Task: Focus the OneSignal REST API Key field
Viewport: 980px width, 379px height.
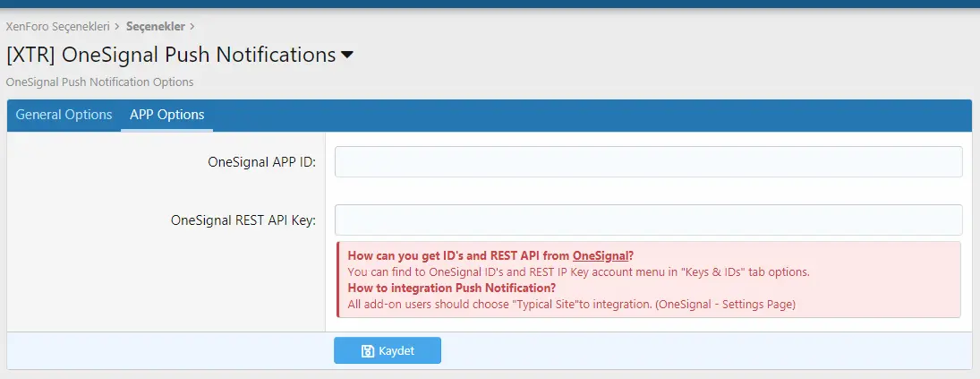Action: (648, 220)
